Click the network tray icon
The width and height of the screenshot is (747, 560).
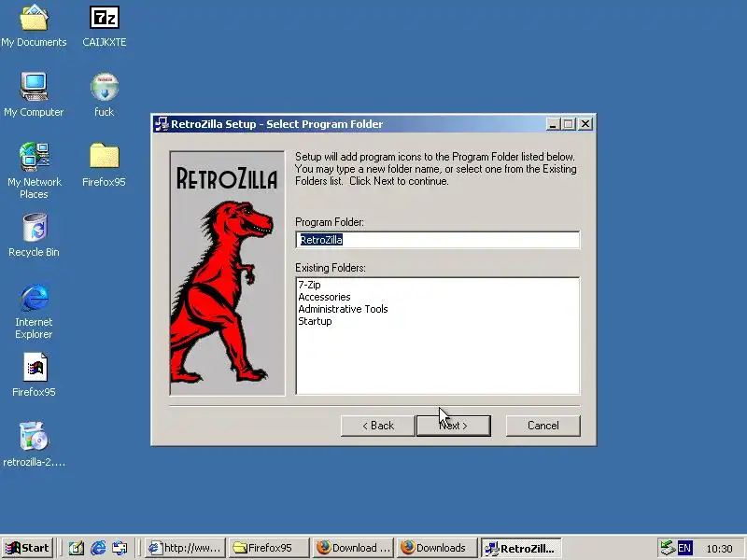tap(668, 548)
